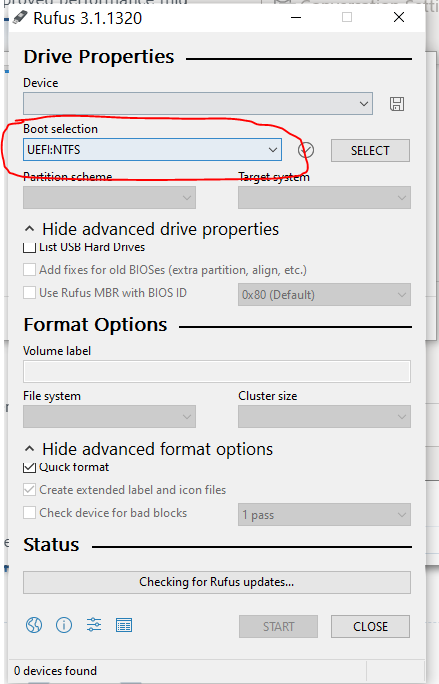Show the log window icon
The image size is (439, 684).
click(x=124, y=625)
